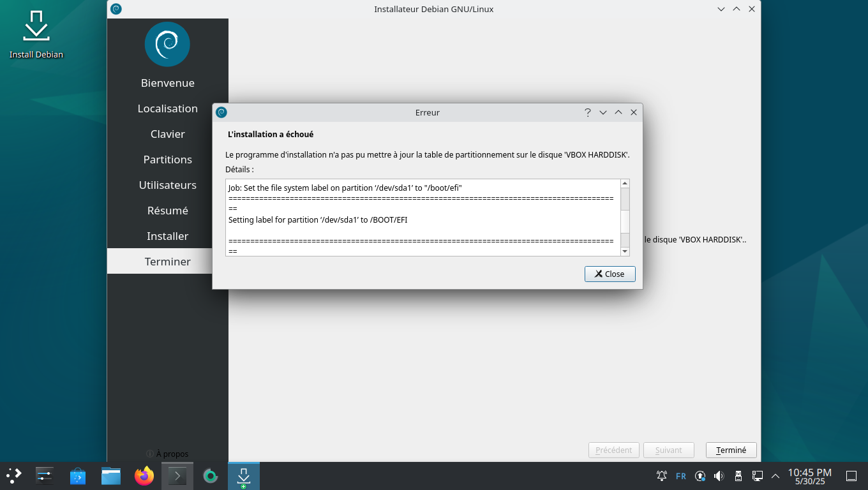Screen dimensions: 868x490
Task: Select Utilisateurs step in sidebar
Action: pyautogui.click(x=168, y=185)
